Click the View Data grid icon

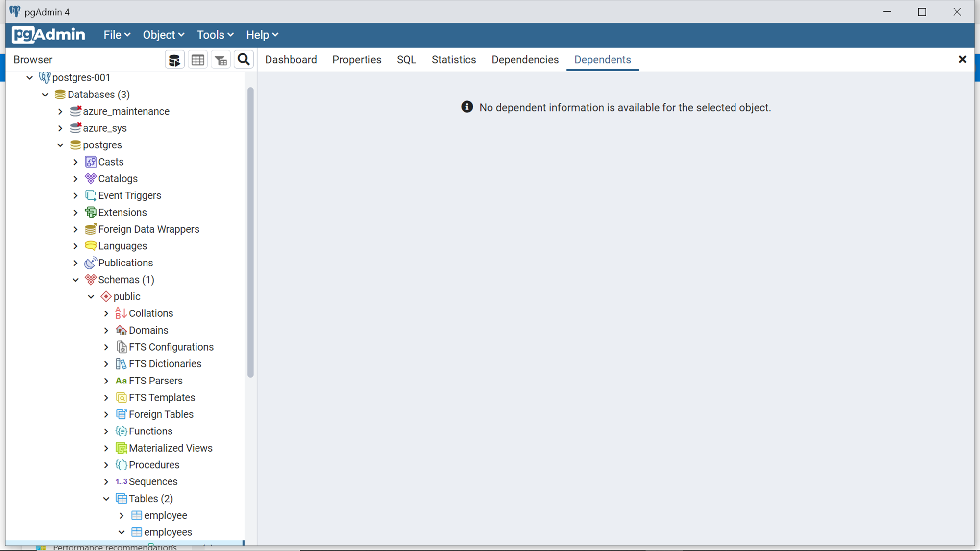(x=198, y=60)
